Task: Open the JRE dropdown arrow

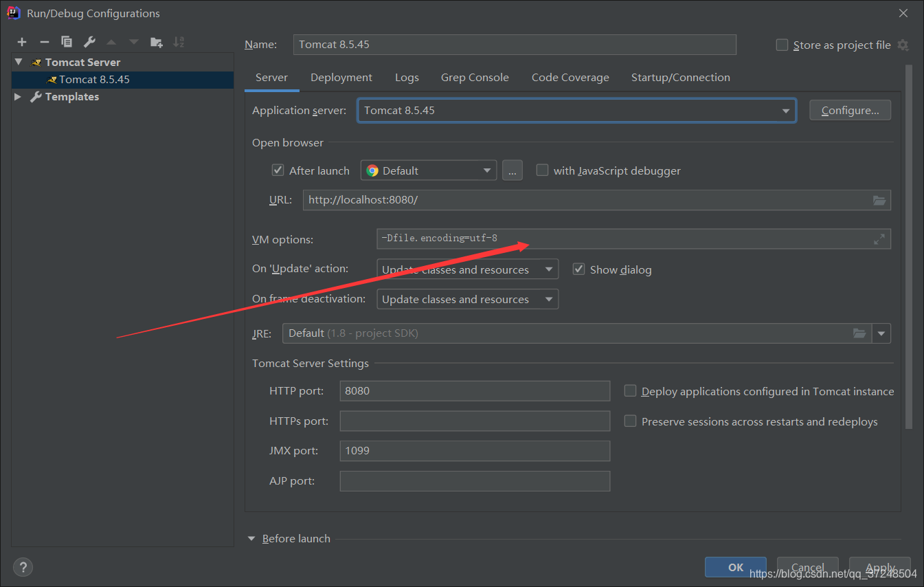Action: [881, 333]
